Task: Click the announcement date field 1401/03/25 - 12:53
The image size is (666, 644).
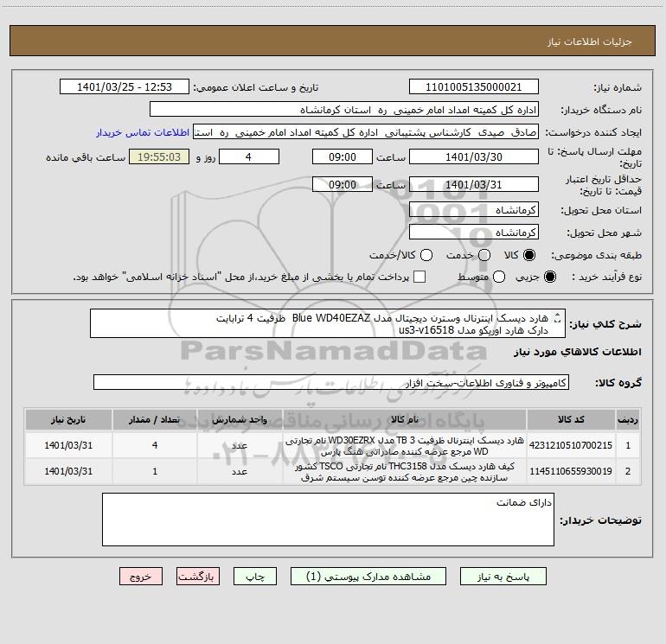Action: click(x=125, y=87)
